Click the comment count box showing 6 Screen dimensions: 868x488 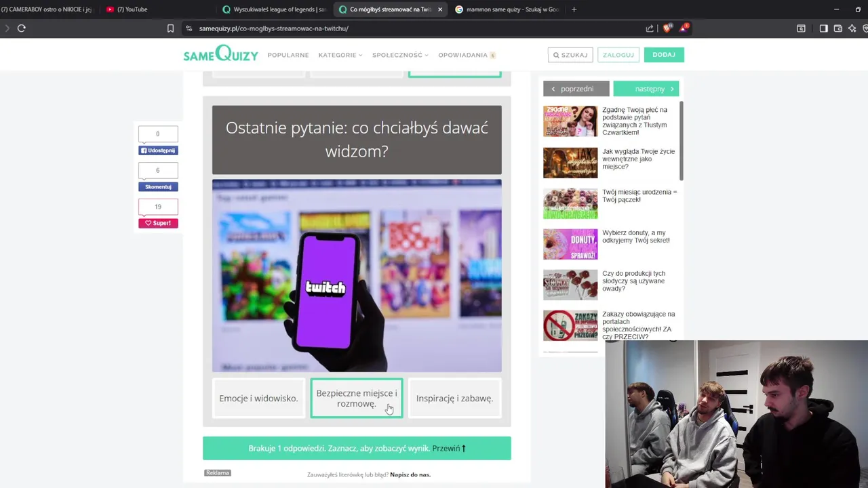(158, 171)
